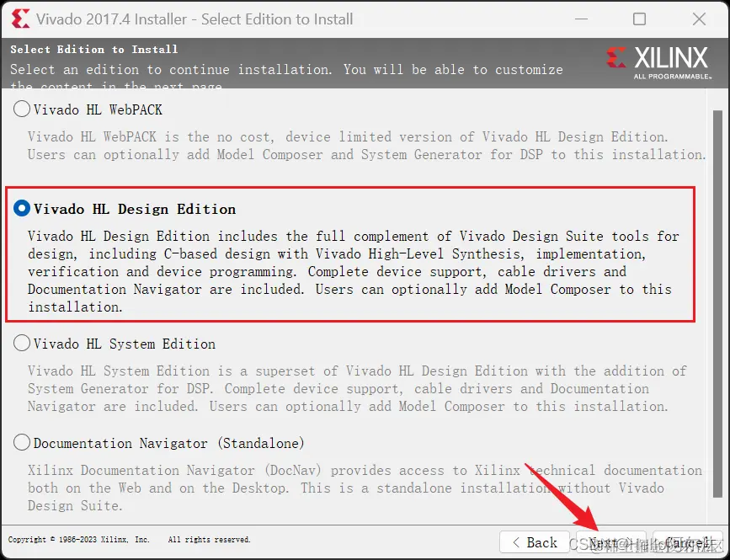Click the Vivado HL Design Edition description paragraph
730x560 pixels.
354,271
